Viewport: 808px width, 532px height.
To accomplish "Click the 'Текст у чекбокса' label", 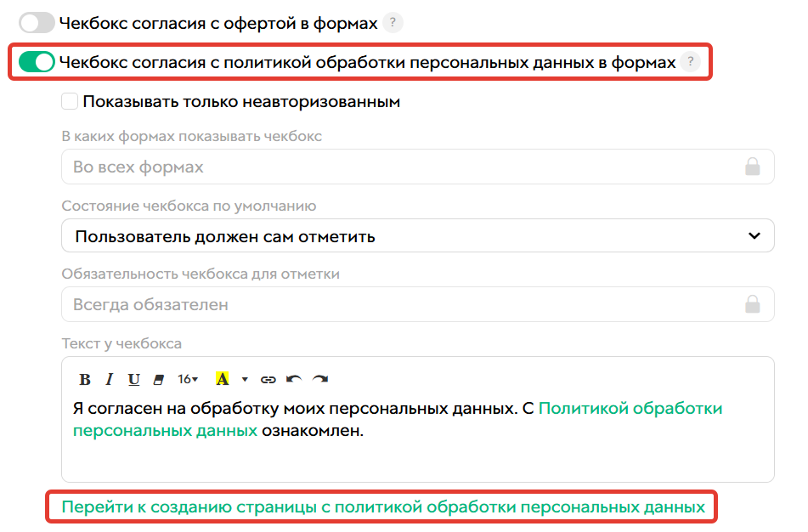I will pos(121,343).
